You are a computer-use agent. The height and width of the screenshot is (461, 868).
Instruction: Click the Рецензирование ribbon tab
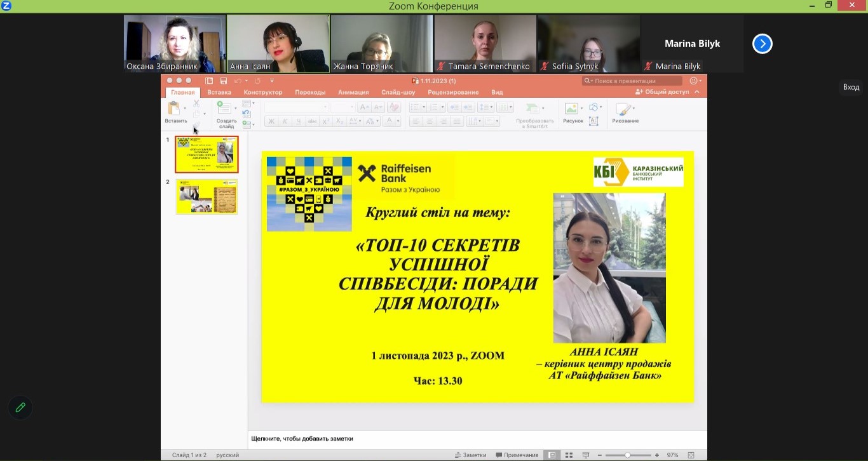tap(453, 92)
